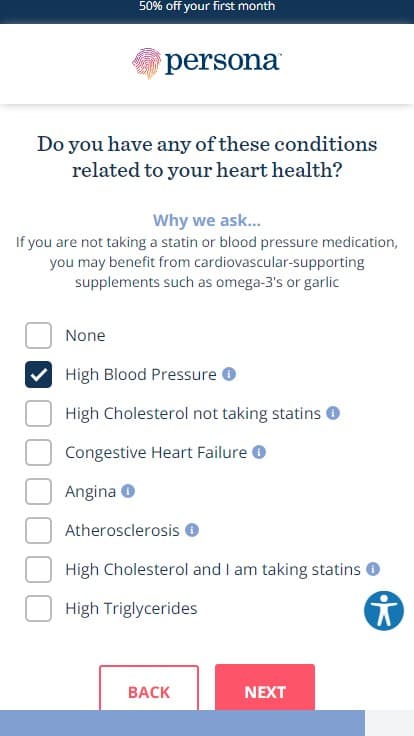Show info for High Cholesterol taking statins
The image size is (414, 736).
pos(373,569)
